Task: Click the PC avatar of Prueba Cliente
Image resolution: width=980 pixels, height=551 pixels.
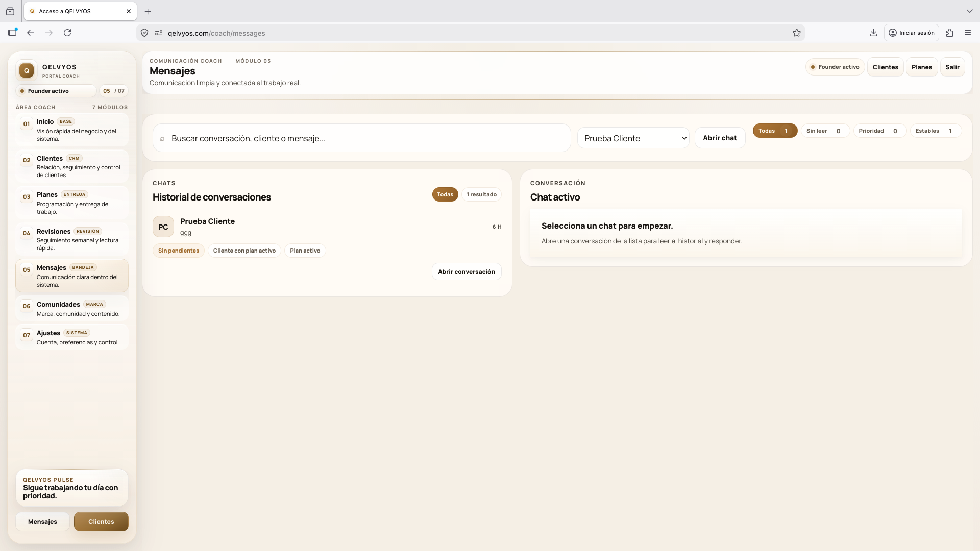Action: pyautogui.click(x=163, y=227)
